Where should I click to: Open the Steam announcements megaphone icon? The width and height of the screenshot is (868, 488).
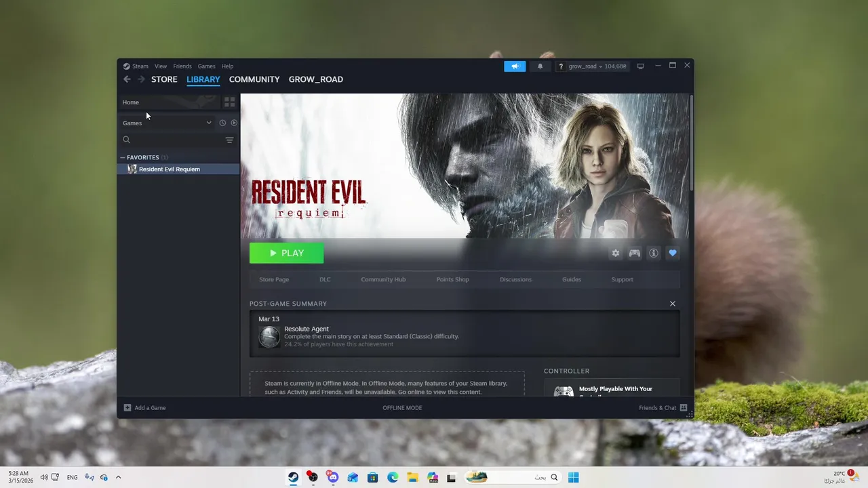click(x=515, y=66)
